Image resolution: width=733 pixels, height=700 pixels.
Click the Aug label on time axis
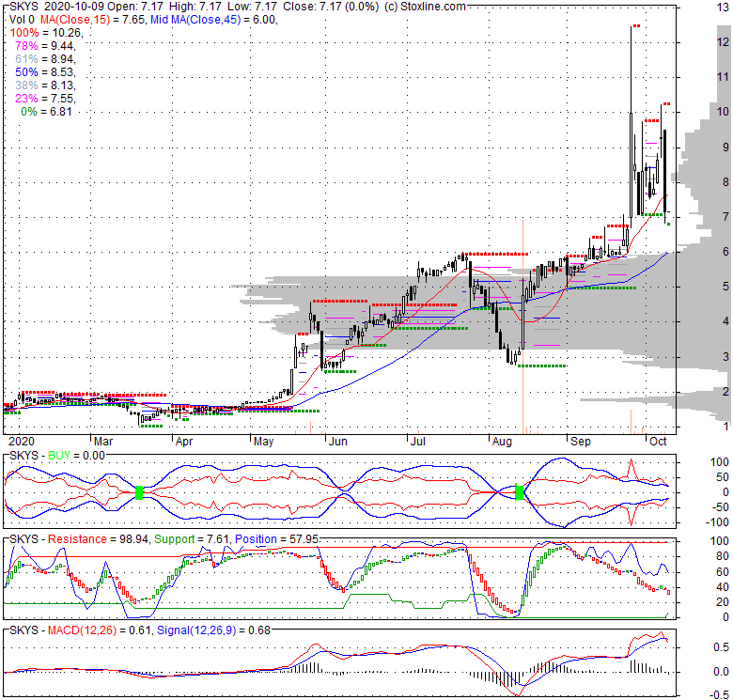coord(502,442)
